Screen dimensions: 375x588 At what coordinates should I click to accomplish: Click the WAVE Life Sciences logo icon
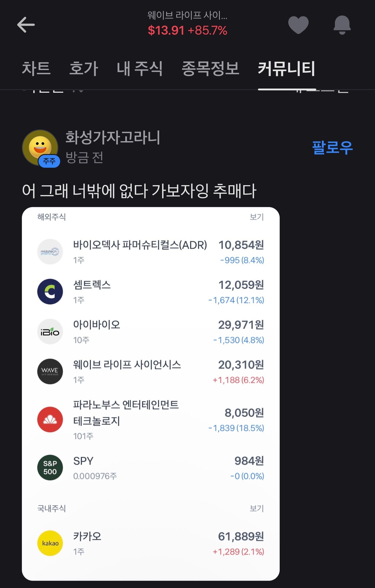pyautogui.click(x=50, y=372)
